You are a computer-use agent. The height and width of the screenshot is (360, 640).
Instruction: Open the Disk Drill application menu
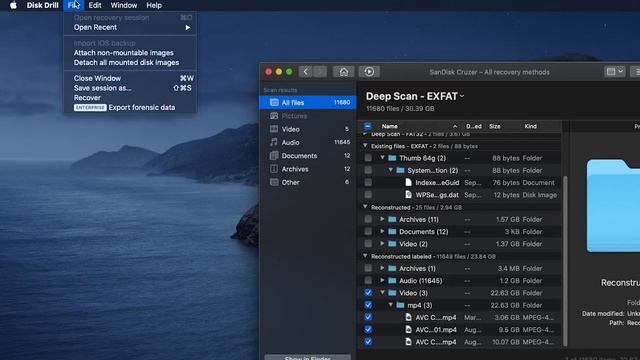[42, 5]
